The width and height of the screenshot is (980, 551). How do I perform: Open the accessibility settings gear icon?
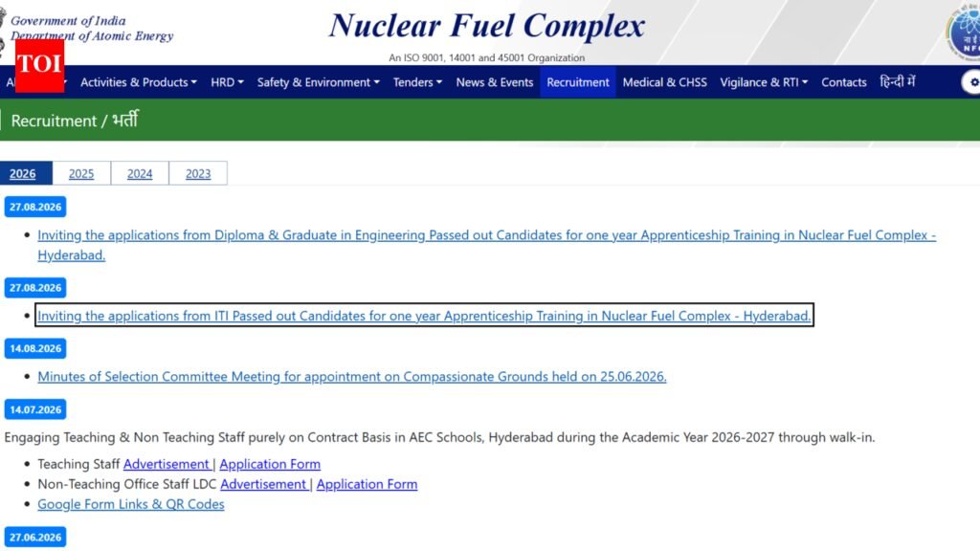972,82
